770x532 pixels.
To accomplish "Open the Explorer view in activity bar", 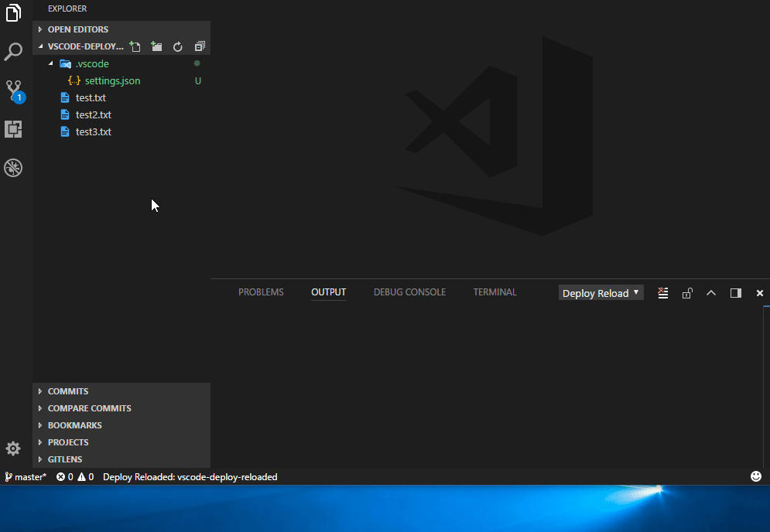I will click(13, 13).
